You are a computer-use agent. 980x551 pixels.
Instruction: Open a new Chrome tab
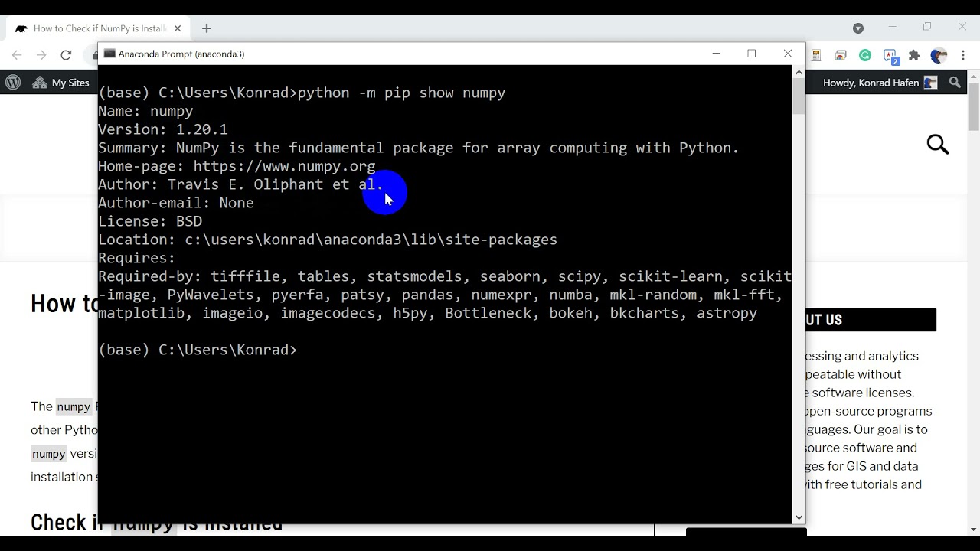pos(207,28)
